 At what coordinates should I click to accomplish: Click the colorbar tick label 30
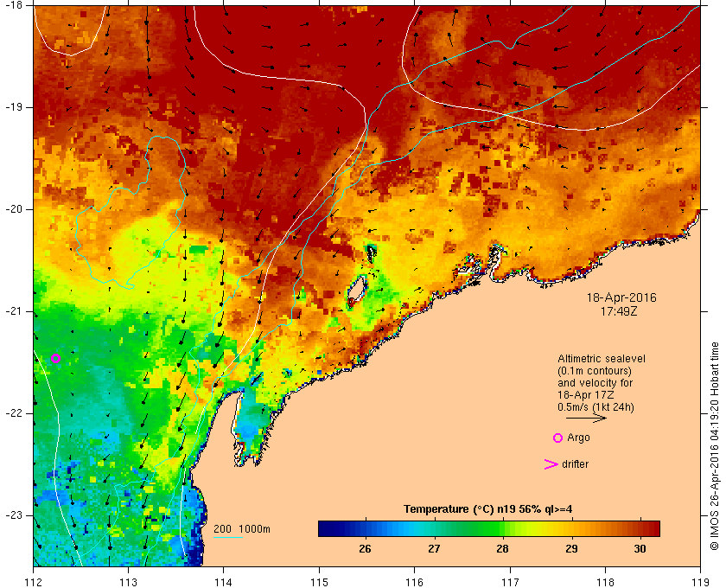click(x=640, y=548)
